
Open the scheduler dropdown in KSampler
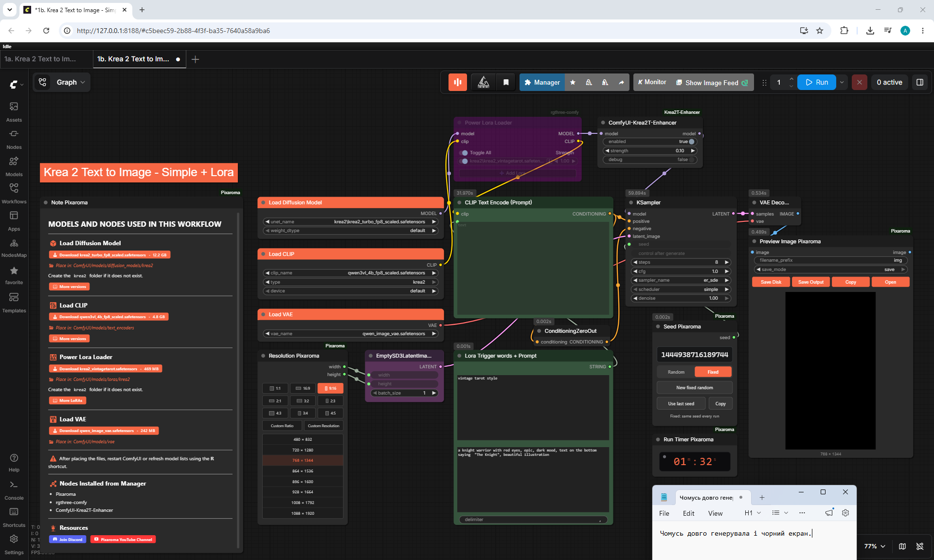pyautogui.click(x=681, y=289)
